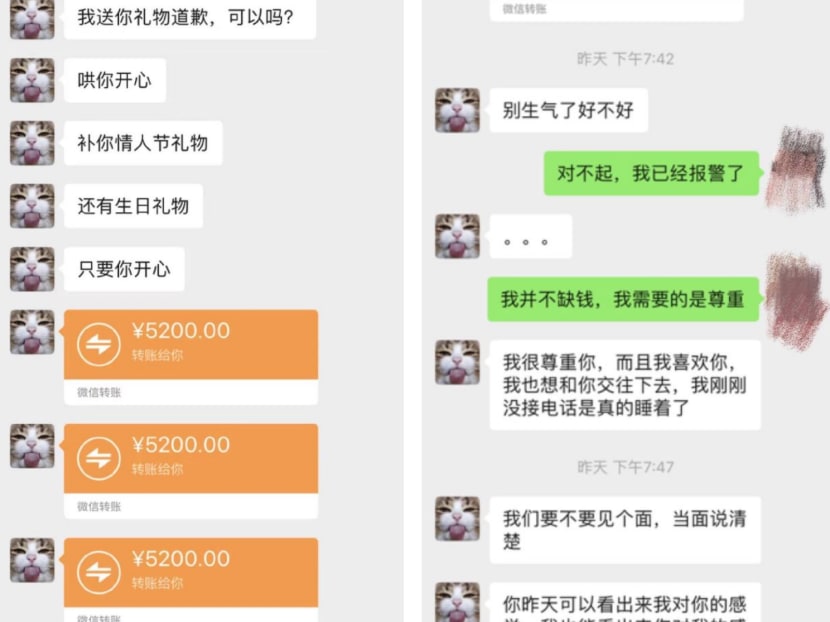Tap blurred avatar beside '我并不缺钱' message
Screen dimensions: 830x622
(x=796, y=299)
